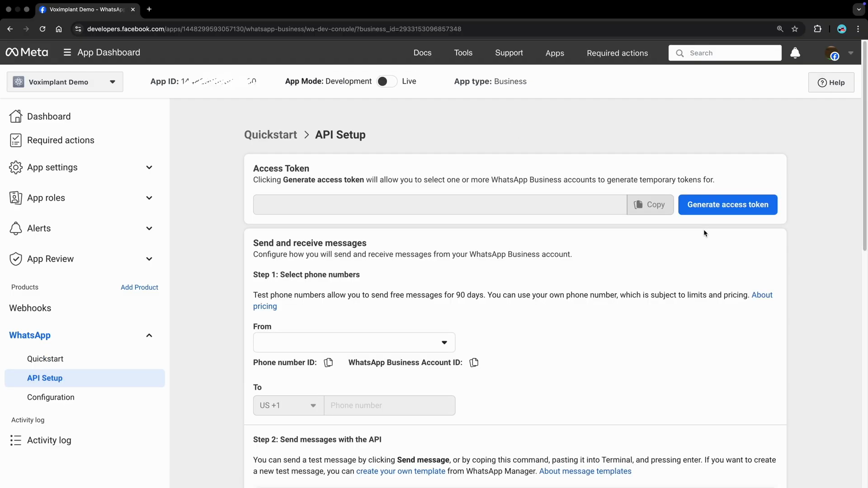Click the App roles sidebar icon
The image size is (868, 488).
(x=16, y=197)
